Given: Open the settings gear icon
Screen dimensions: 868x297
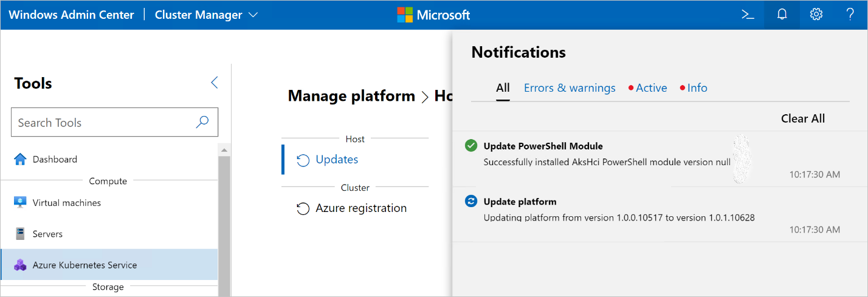Looking at the screenshot, I should 816,15.
